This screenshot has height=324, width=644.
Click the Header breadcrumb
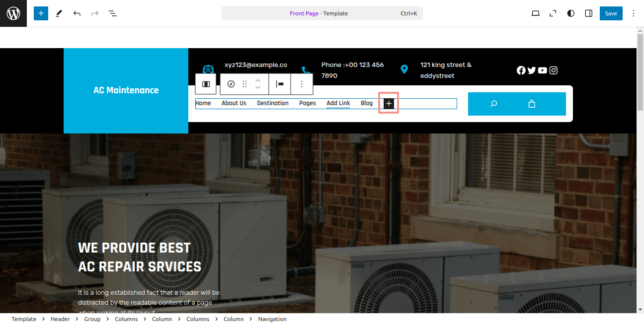(60, 319)
